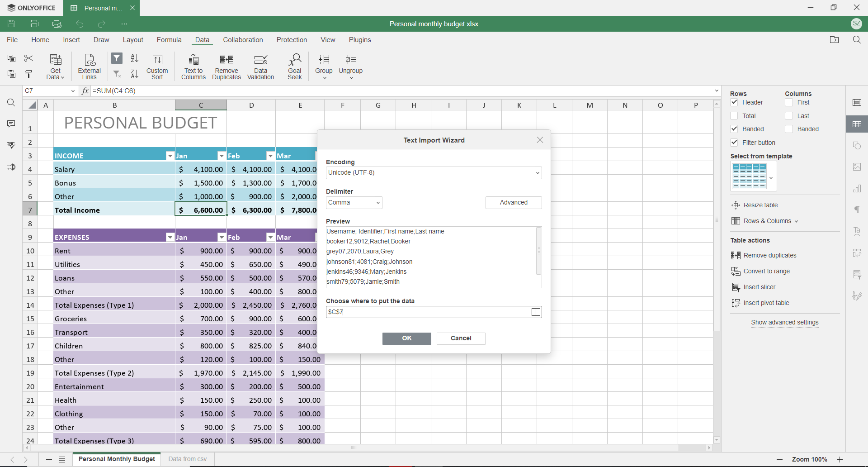
Task: Enable First column checkbox
Action: tap(789, 103)
